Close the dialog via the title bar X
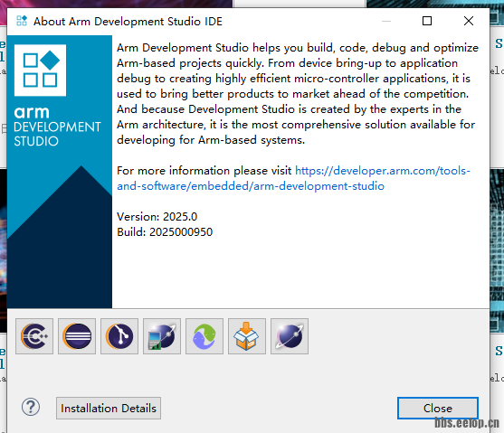The width and height of the screenshot is (504, 433). click(x=469, y=21)
